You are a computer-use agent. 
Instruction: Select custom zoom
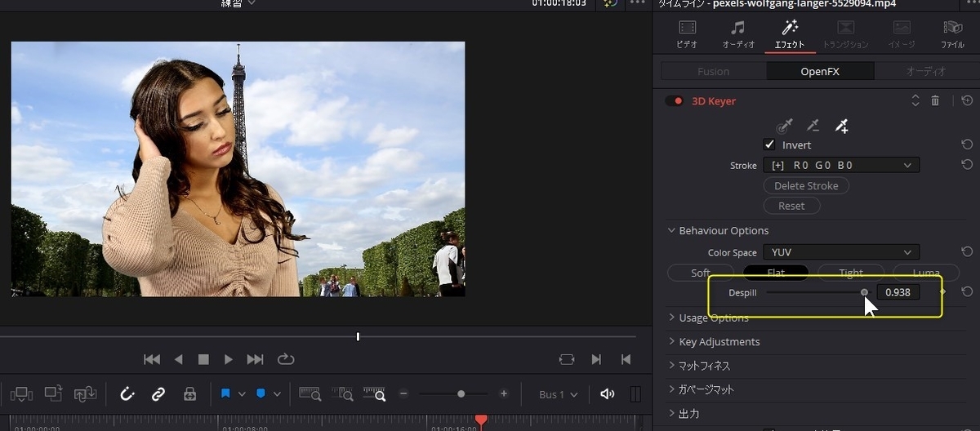pyautogui.click(x=374, y=394)
